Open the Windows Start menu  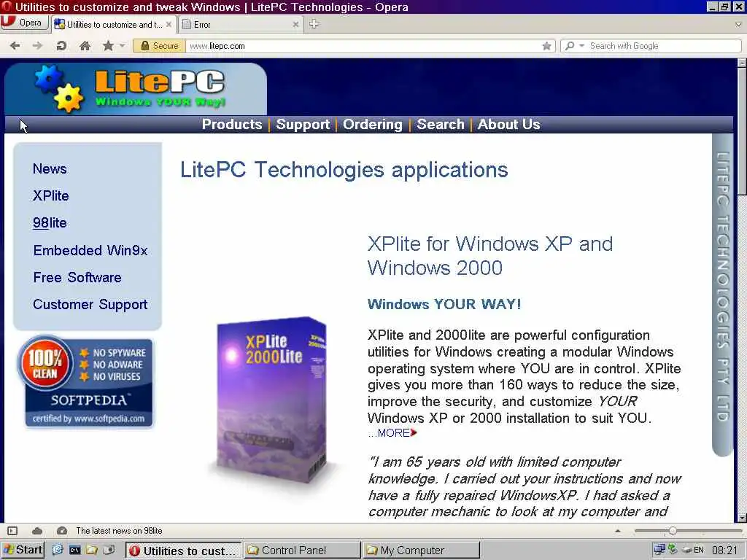tap(23, 550)
